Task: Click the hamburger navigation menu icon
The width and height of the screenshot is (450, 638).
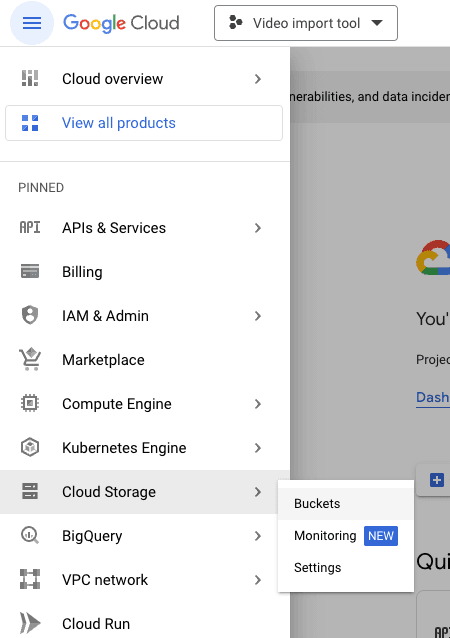Action: pyautogui.click(x=32, y=23)
